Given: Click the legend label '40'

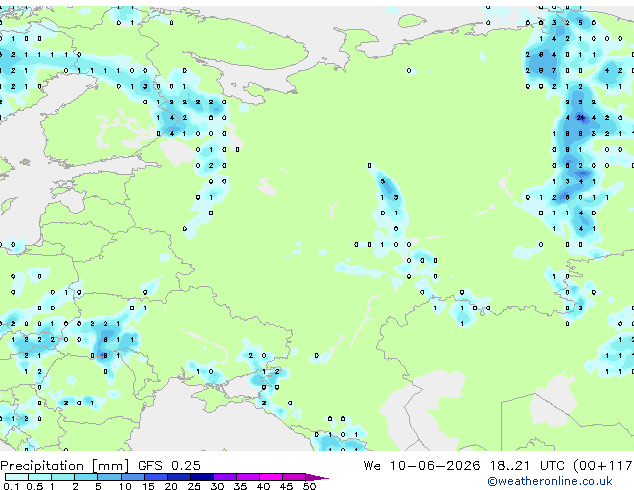Looking at the screenshot, I should (264, 486).
